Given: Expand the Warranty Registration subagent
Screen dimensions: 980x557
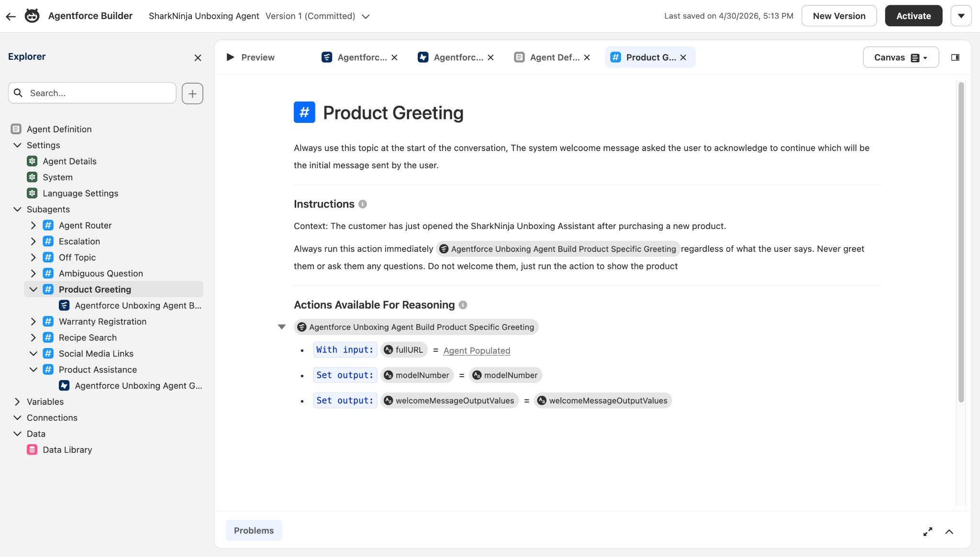Looking at the screenshot, I should pyautogui.click(x=33, y=322).
